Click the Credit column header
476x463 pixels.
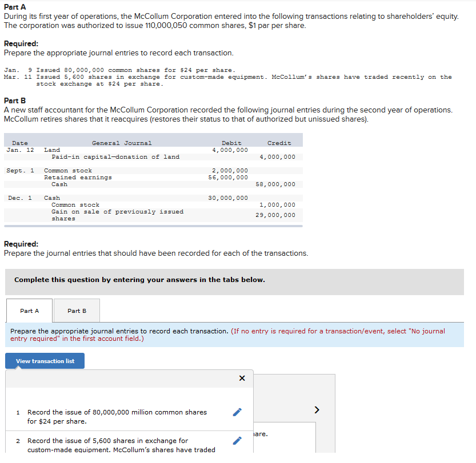click(x=279, y=143)
